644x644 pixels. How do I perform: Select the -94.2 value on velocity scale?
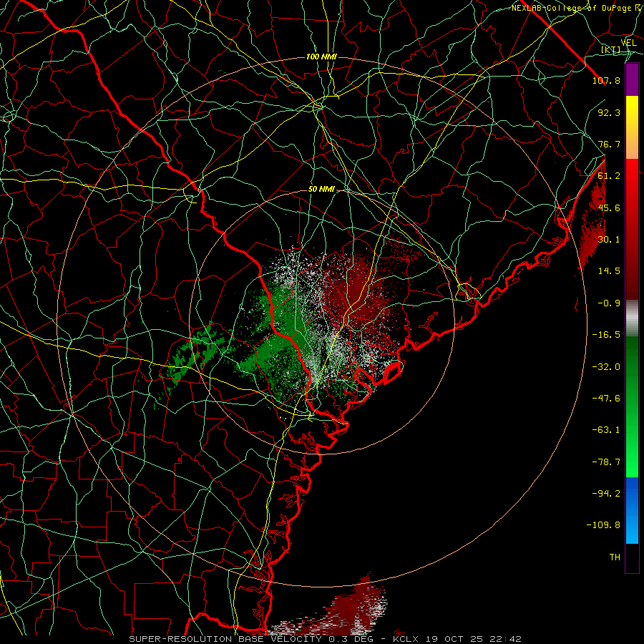coord(606,494)
